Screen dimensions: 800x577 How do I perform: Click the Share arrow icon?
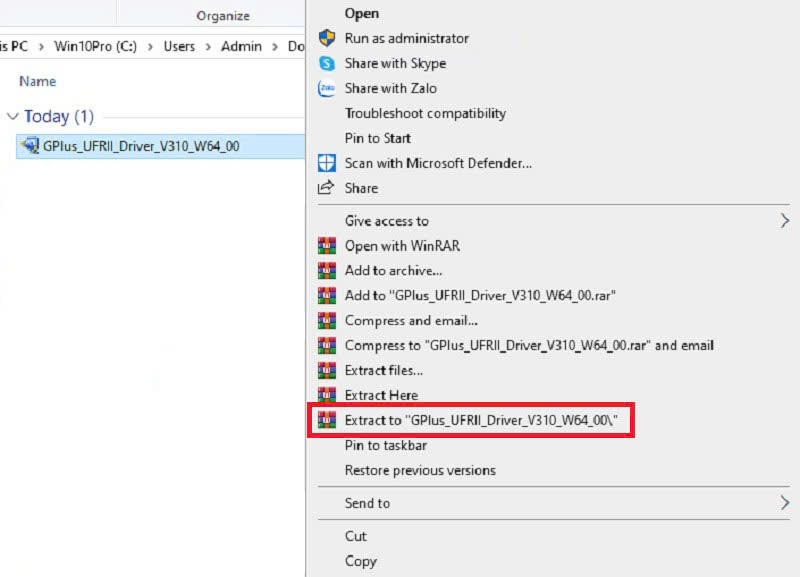[325, 188]
